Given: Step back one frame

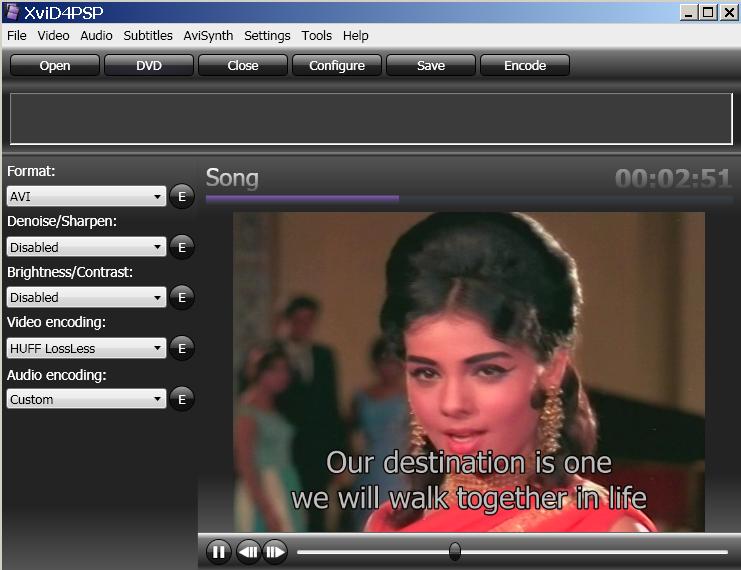Looking at the screenshot, I should (x=248, y=552).
